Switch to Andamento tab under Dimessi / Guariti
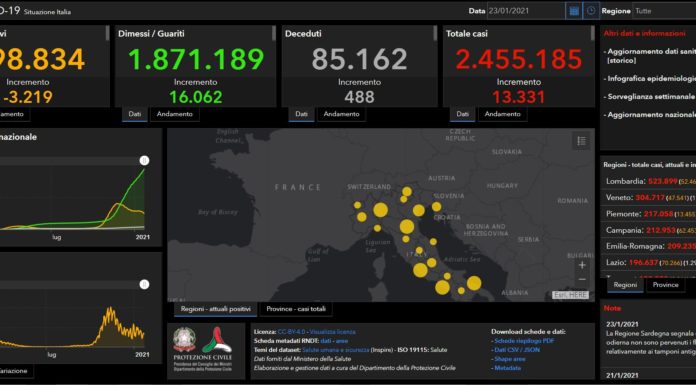The image size is (696, 385). coord(174,114)
